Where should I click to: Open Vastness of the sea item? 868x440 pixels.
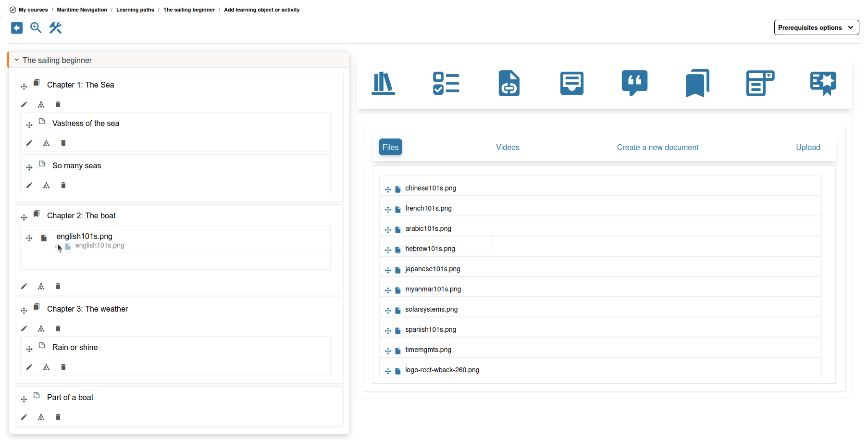pyautogui.click(x=86, y=123)
